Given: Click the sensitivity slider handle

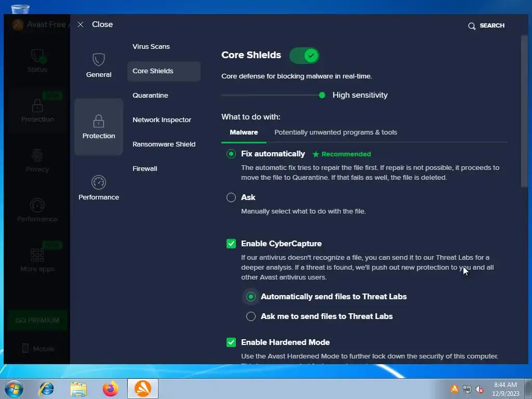Looking at the screenshot, I should click(322, 96).
